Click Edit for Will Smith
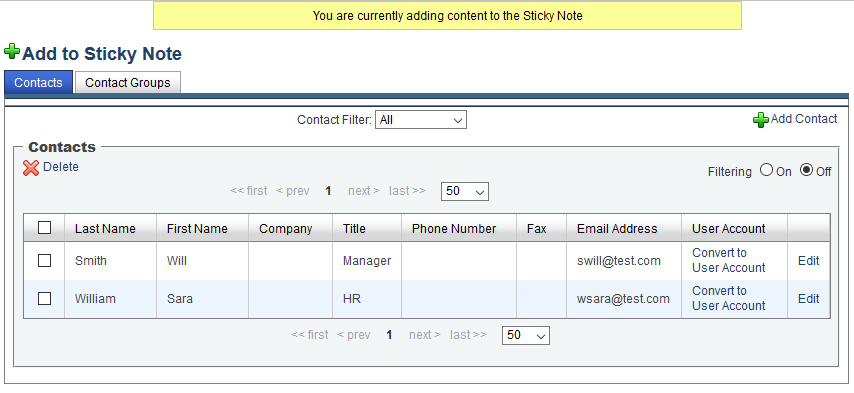This screenshot has height=393, width=854. (x=809, y=261)
